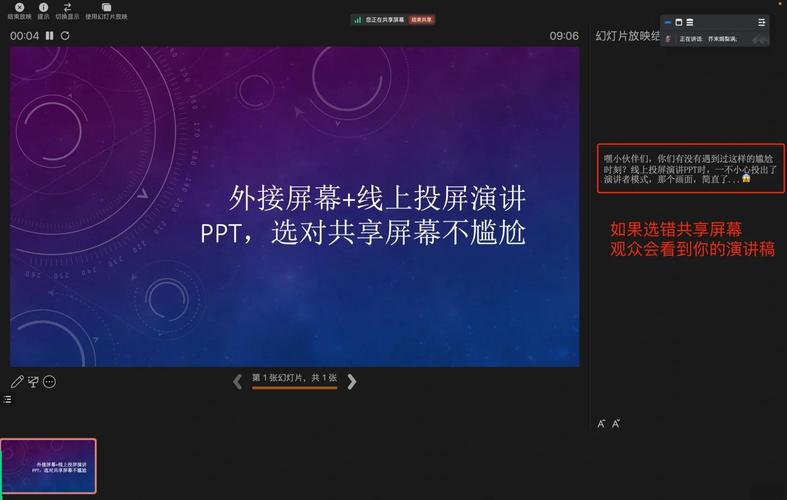Image resolution: width=787 pixels, height=500 pixels.
Task: Go to the previous slide arrow
Action: click(237, 382)
